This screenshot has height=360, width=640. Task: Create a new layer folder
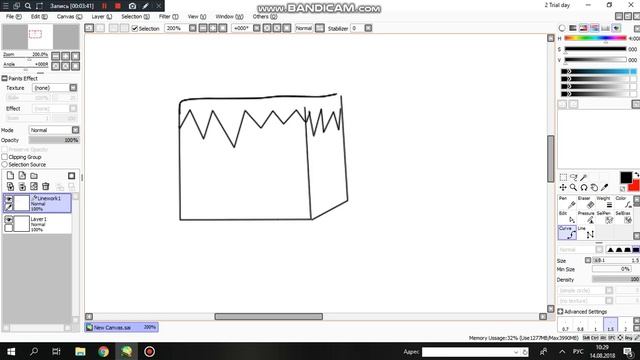[34, 176]
